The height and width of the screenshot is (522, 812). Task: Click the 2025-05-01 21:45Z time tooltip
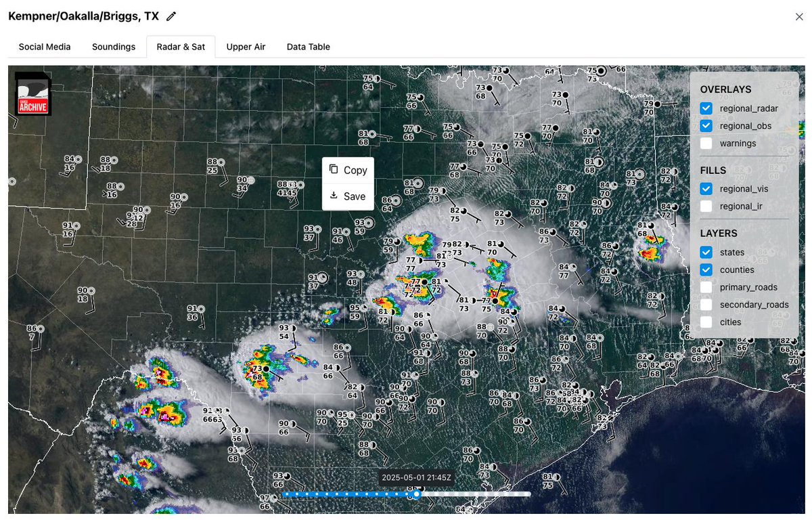coord(416,477)
